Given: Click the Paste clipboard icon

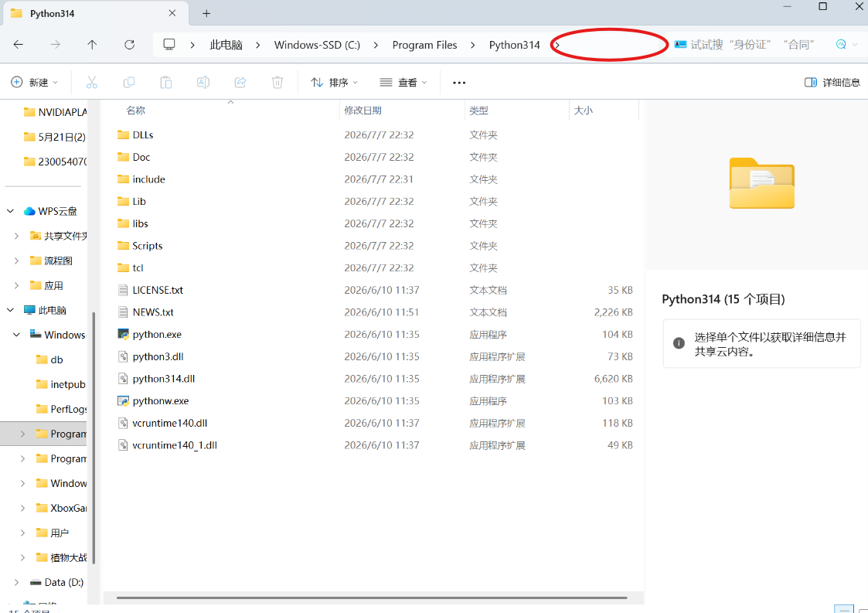Looking at the screenshot, I should [x=165, y=83].
